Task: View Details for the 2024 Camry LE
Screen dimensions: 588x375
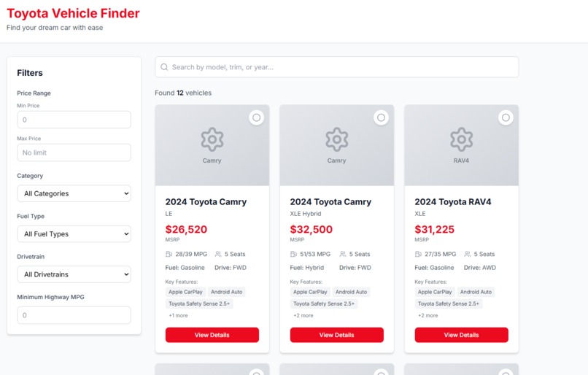Action: coord(212,335)
